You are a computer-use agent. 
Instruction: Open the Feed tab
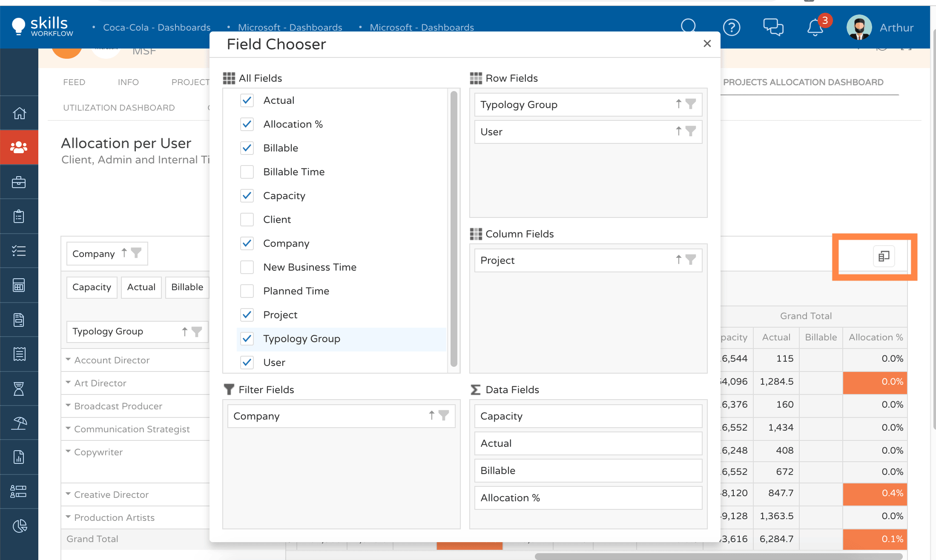[x=74, y=82]
